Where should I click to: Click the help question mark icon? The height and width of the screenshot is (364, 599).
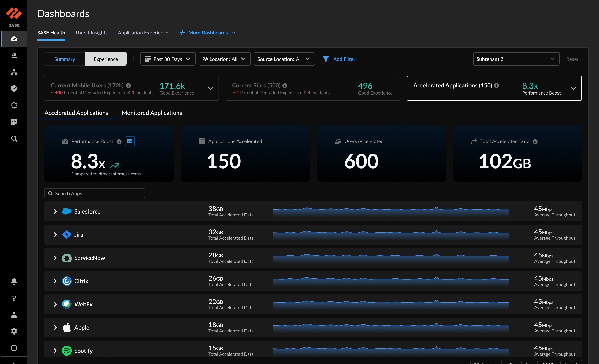tap(14, 298)
